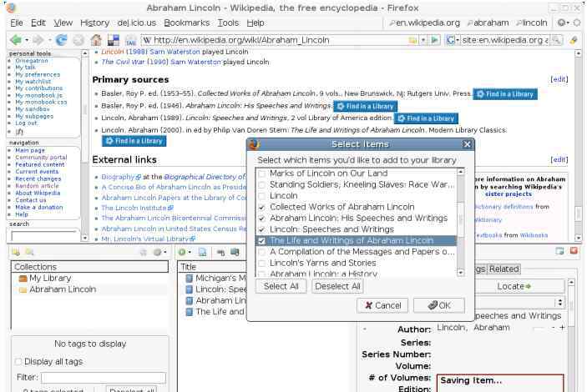Click the Filter tags input field
The height and width of the screenshot is (392, 587).
click(x=104, y=378)
